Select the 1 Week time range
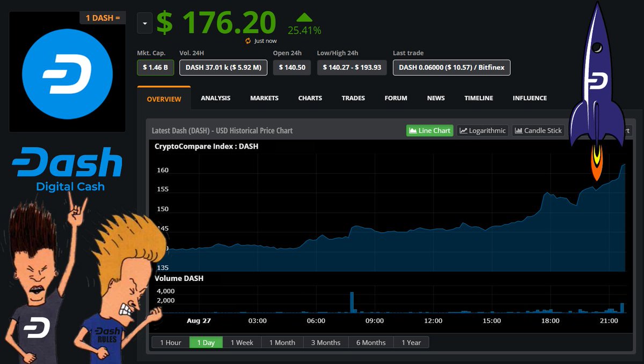This screenshot has height=364, width=644. click(242, 342)
